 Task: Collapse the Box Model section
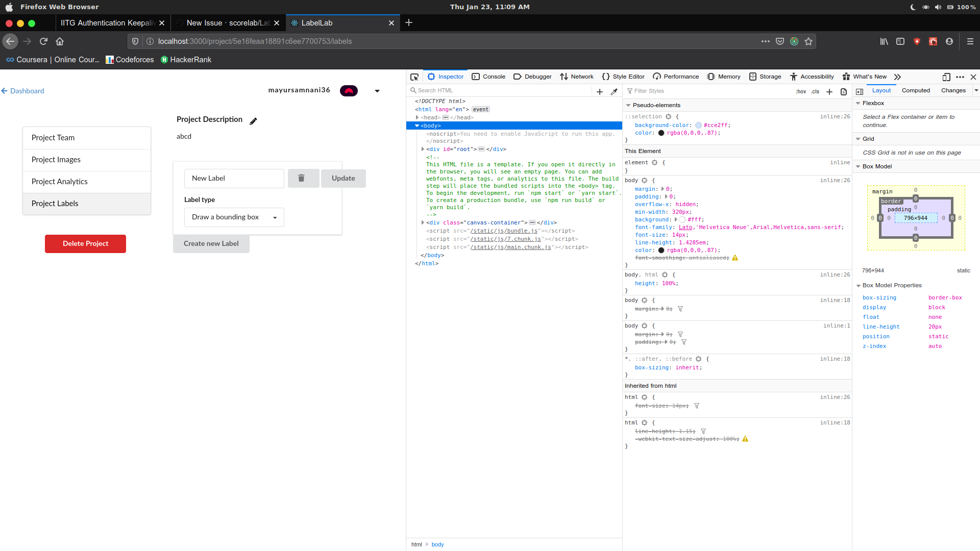click(x=858, y=166)
